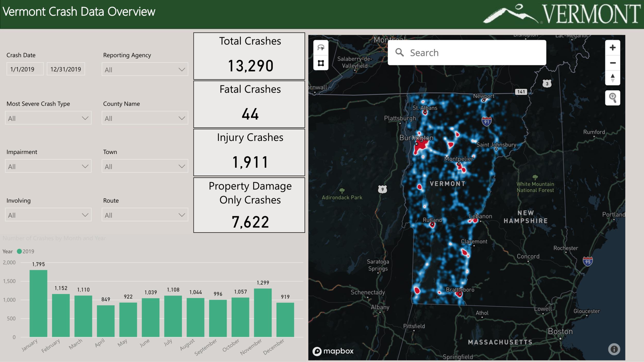
Task: Click the map Search box
Action: (467, 53)
